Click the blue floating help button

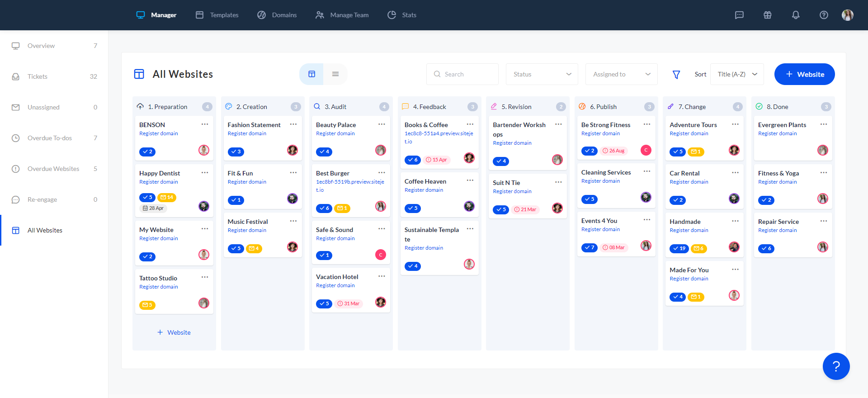[836, 366]
